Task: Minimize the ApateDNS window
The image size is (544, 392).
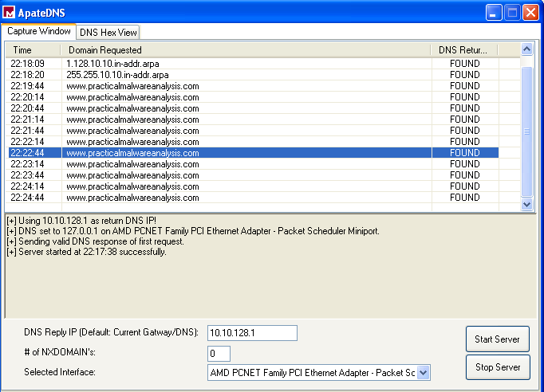Action: tap(495, 13)
